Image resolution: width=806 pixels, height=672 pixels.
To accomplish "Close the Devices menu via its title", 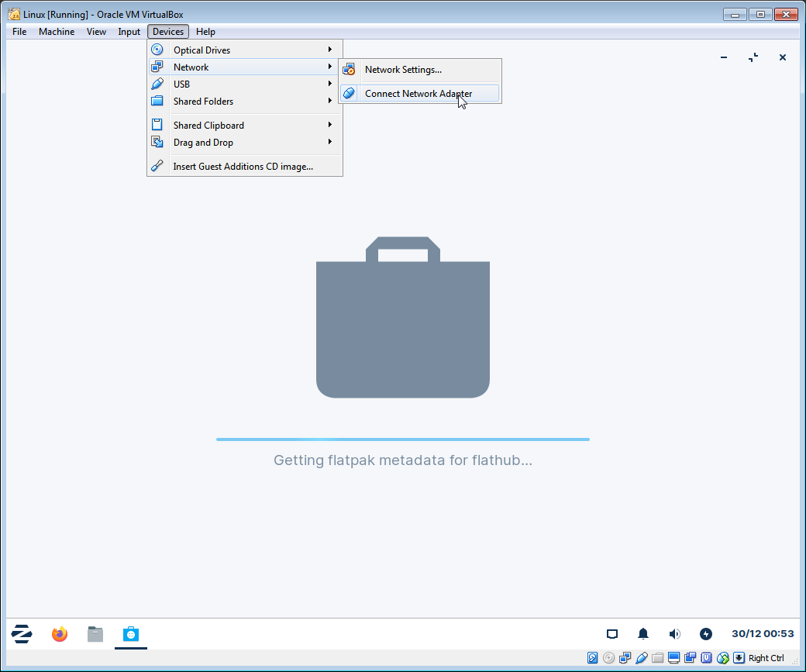I will (168, 31).
